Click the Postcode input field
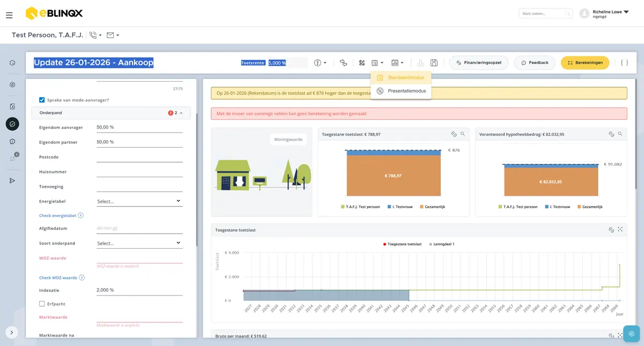This screenshot has height=346, width=644. [x=140, y=157]
